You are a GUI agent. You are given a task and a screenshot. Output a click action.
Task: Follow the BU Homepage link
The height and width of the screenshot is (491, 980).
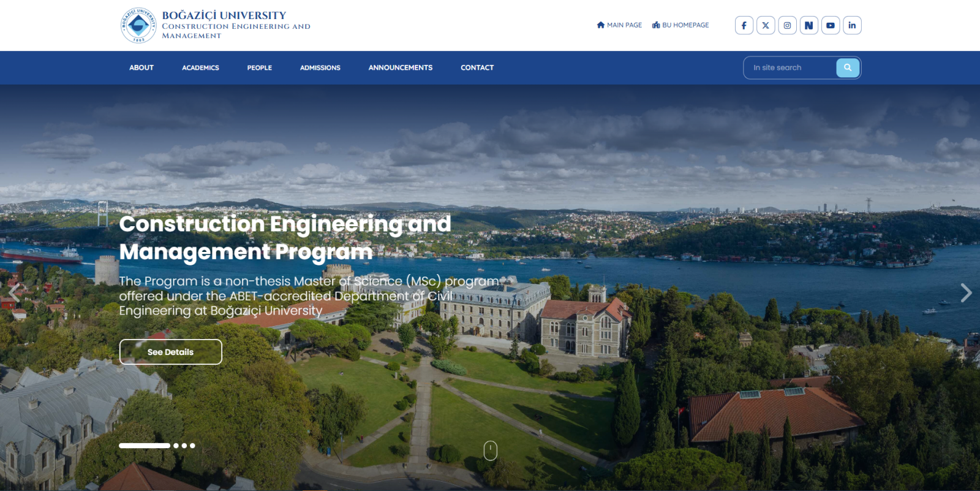click(680, 25)
